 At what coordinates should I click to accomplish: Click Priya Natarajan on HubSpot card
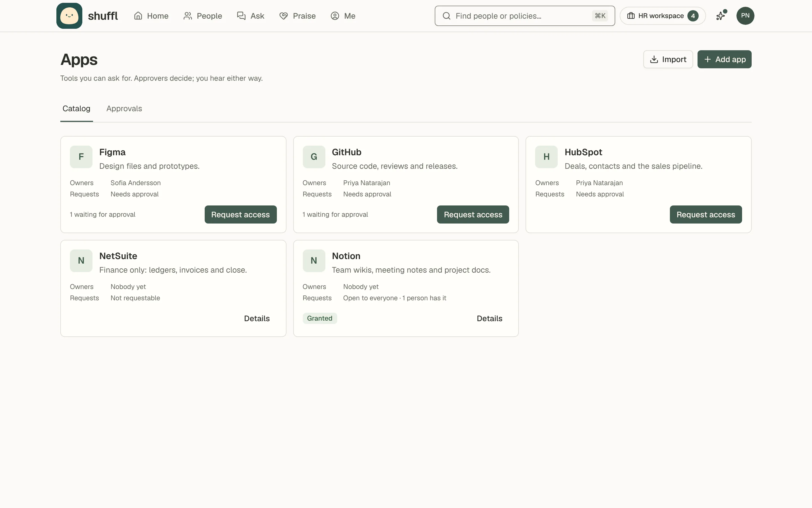(599, 183)
